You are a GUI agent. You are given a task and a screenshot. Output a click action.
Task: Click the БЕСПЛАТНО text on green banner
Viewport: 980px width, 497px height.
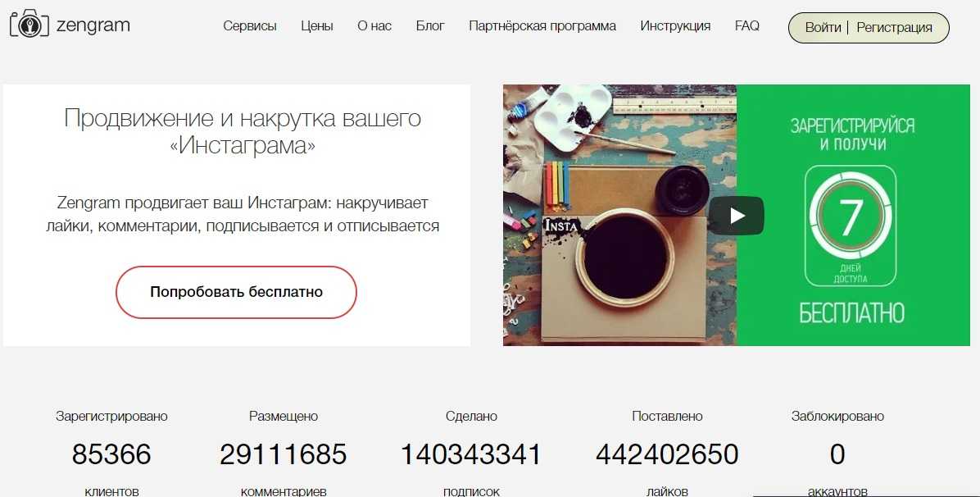point(852,313)
